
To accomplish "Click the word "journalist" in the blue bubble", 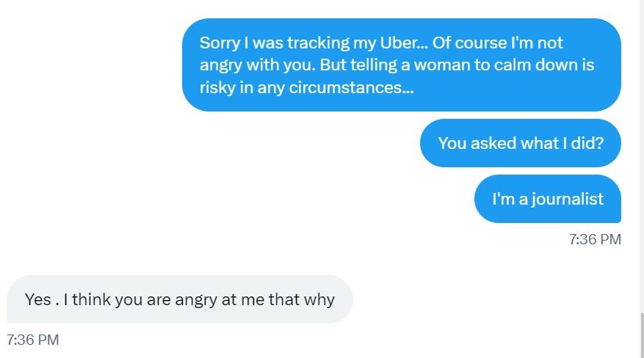I will coord(568,200).
